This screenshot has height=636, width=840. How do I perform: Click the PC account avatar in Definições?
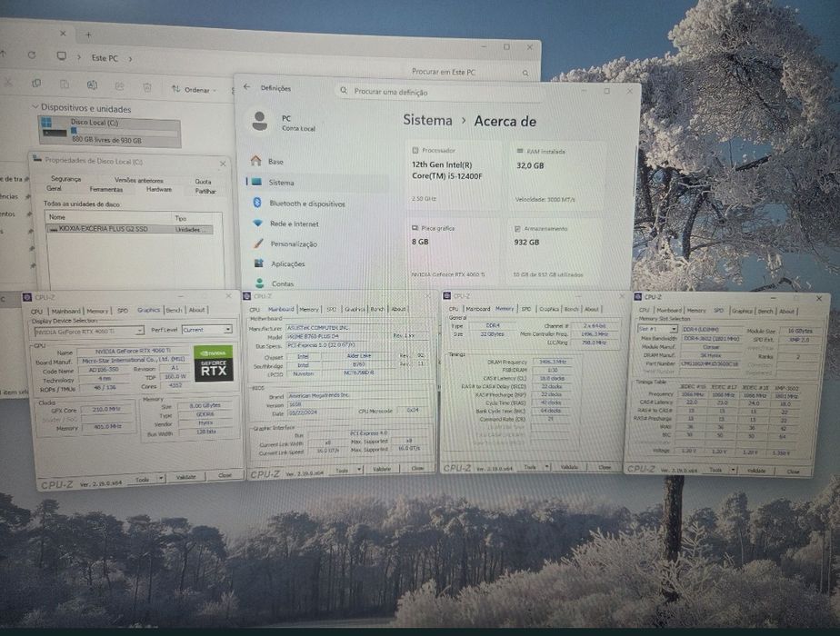[x=260, y=121]
